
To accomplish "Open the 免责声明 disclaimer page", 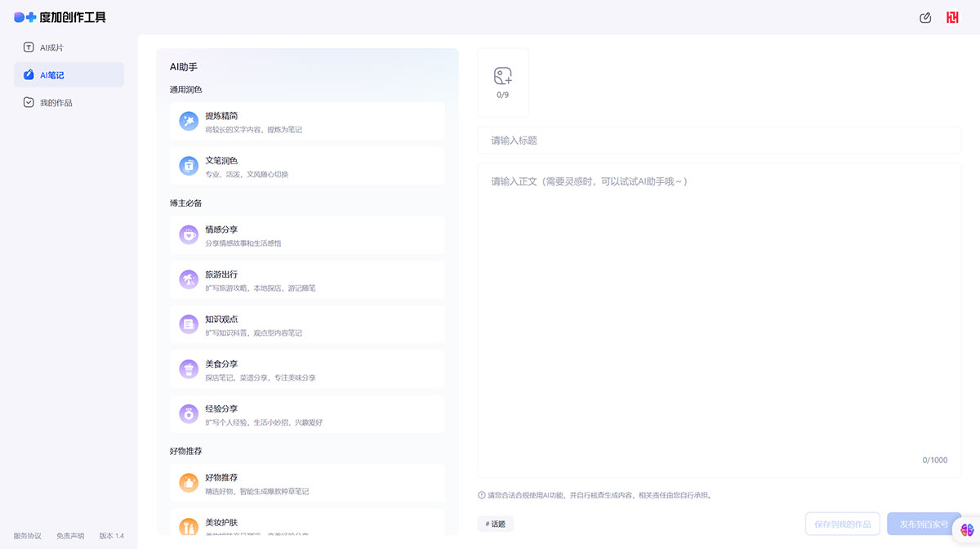I will coord(69,536).
